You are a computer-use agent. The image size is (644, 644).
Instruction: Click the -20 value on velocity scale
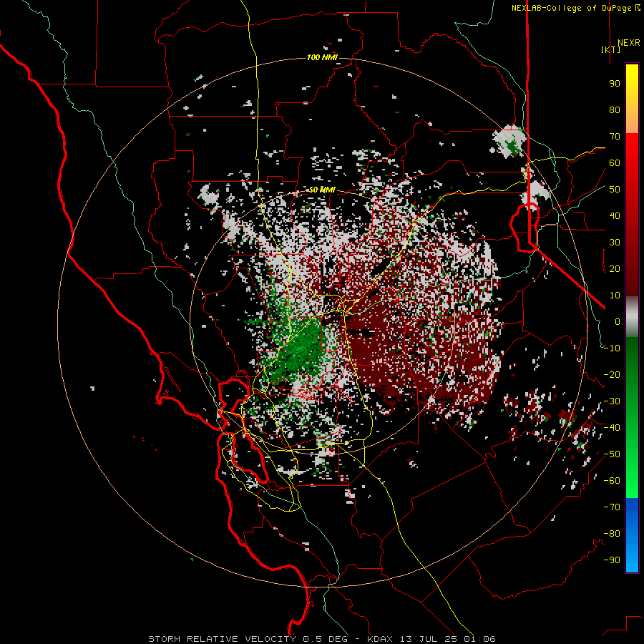[612, 374]
